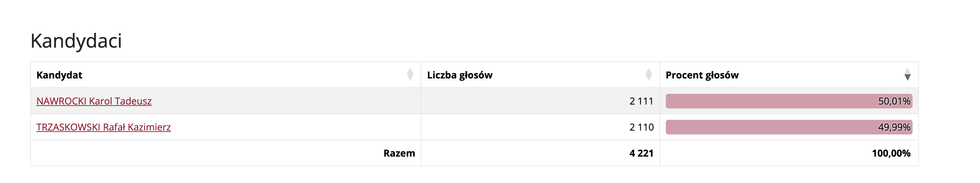The image size is (980, 183).
Task: Select the 2 110 vote count cell
Action: [x=642, y=127]
